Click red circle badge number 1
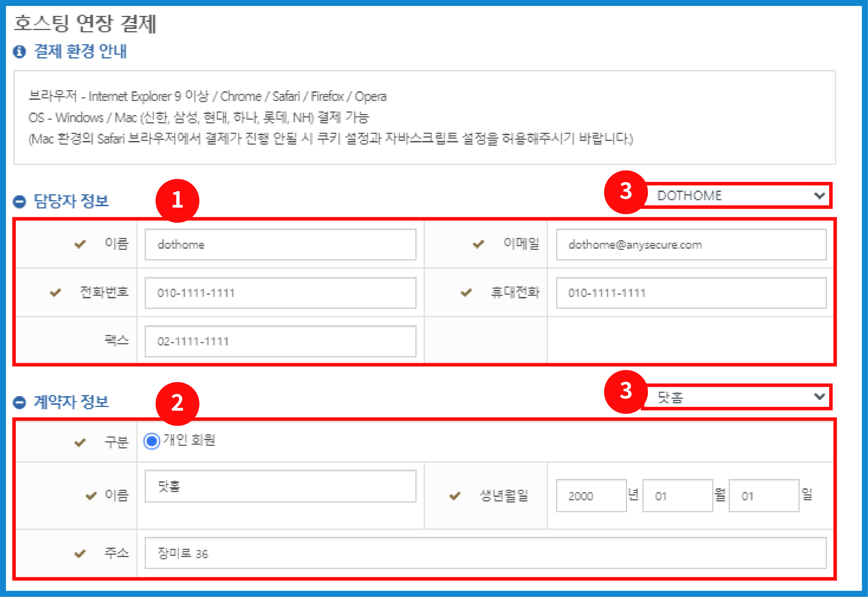Screen dimensions: 868x597 pyautogui.click(x=177, y=201)
